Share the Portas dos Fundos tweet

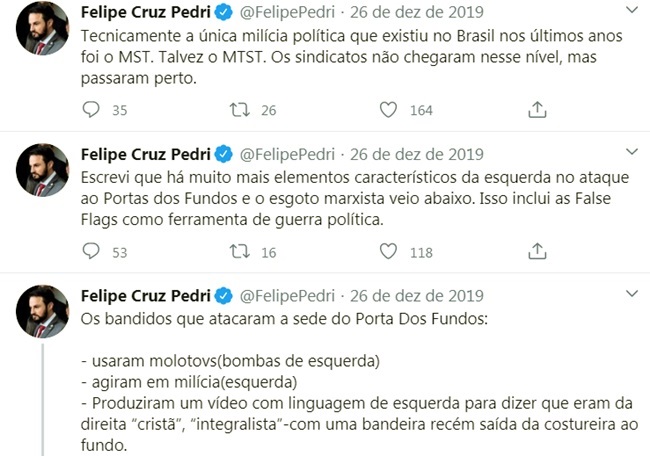(536, 253)
